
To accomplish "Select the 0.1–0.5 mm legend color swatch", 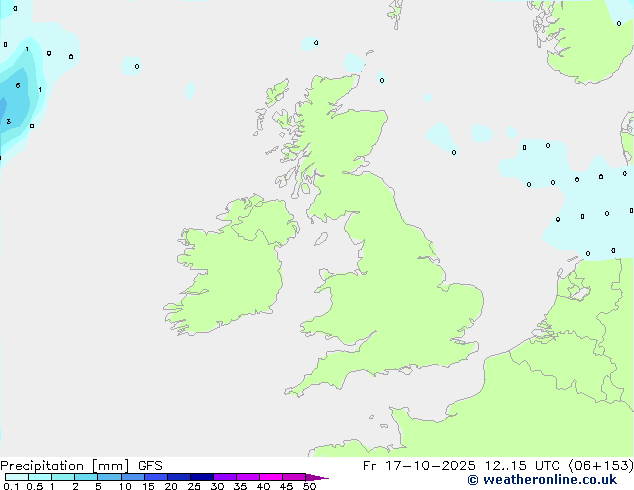I will [x=17, y=477].
